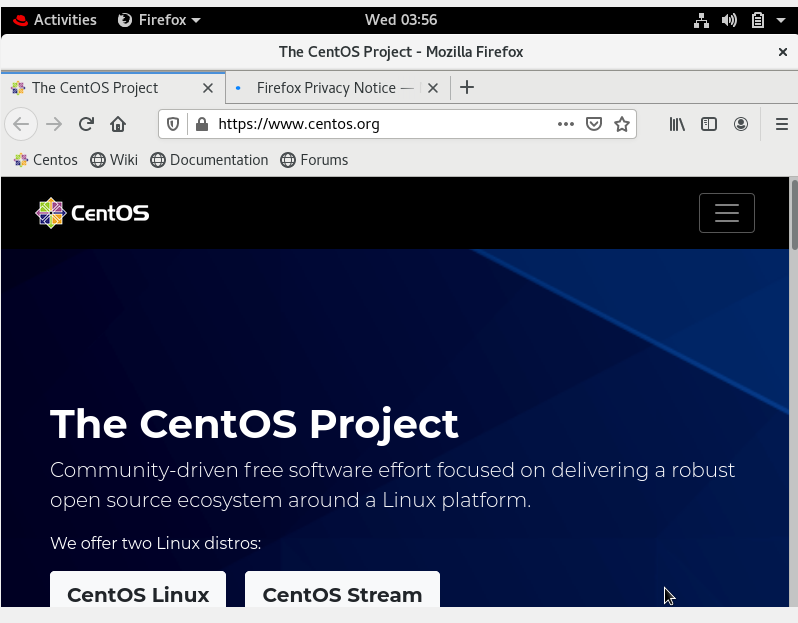This screenshot has width=798, height=623.
Task: Close The CentOS Project tab
Action: (x=208, y=88)
